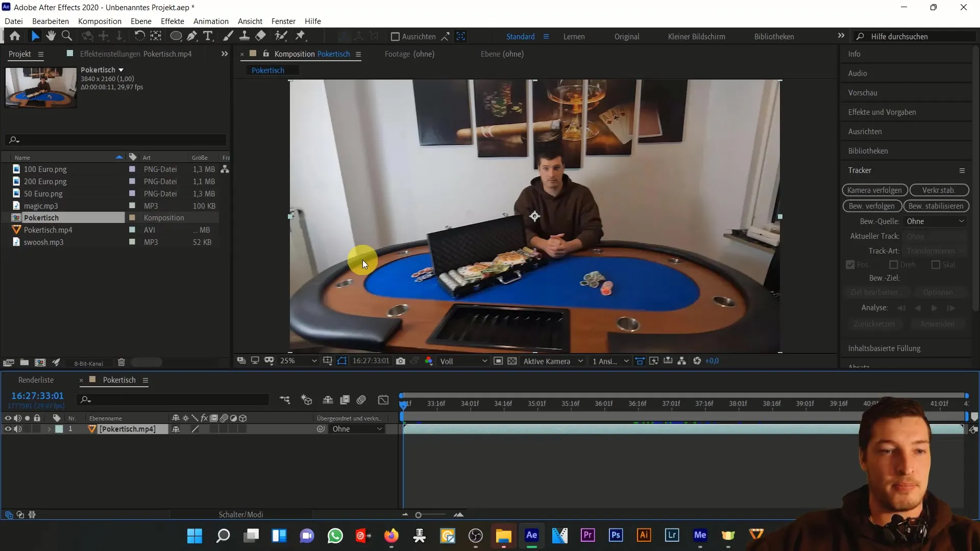Click the Kamera verfolgen tracker button
The image size is (980, 551).
click(x=874, y=190)
